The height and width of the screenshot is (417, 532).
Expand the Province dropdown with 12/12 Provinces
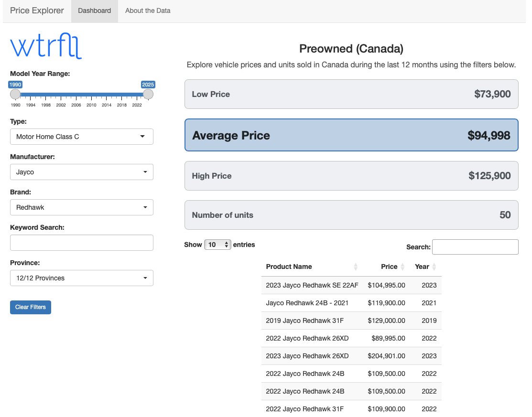click(x=81, y=278)
